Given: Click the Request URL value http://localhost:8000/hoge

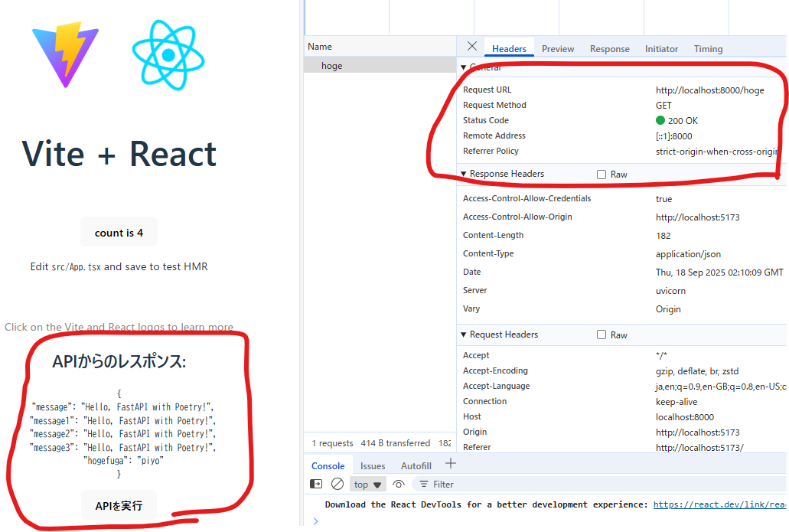Looking at the screenshot, I should (709, 90).
